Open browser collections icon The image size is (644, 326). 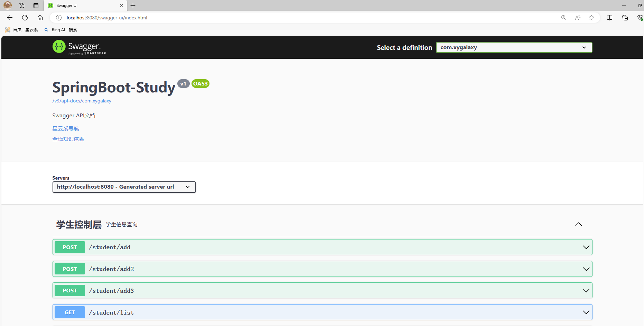pyautogui.click(x=625, y=18)
